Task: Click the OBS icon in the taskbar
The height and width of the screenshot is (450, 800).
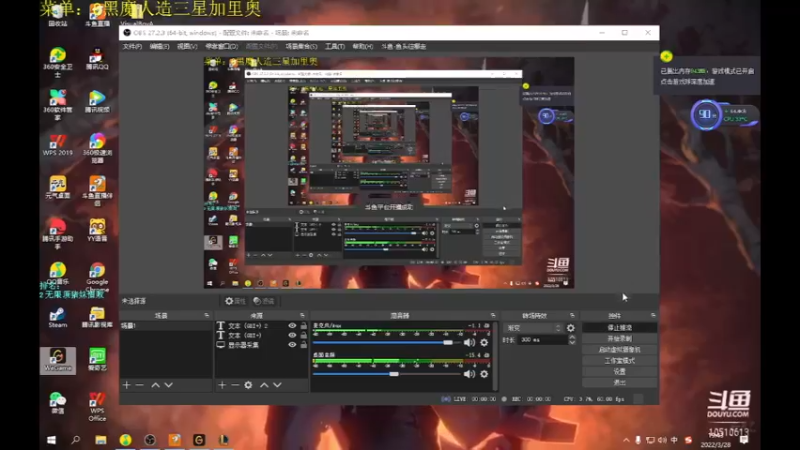Action: point(150,440)
